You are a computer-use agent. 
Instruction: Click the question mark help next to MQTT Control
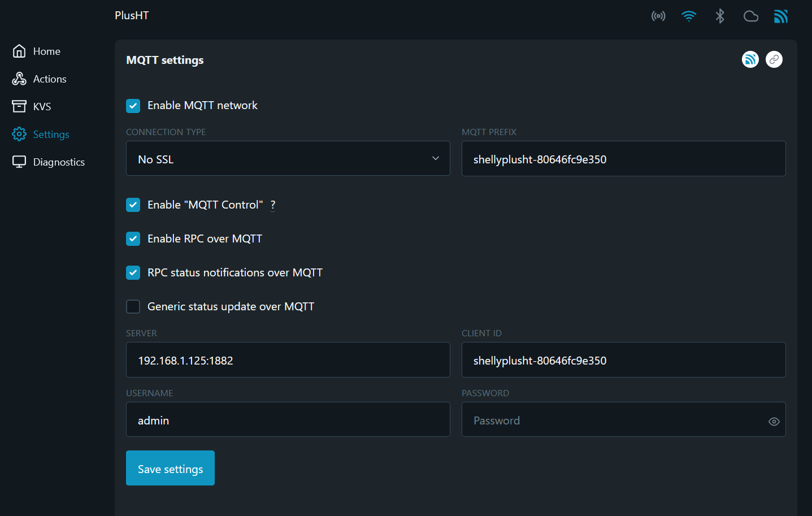273,205
